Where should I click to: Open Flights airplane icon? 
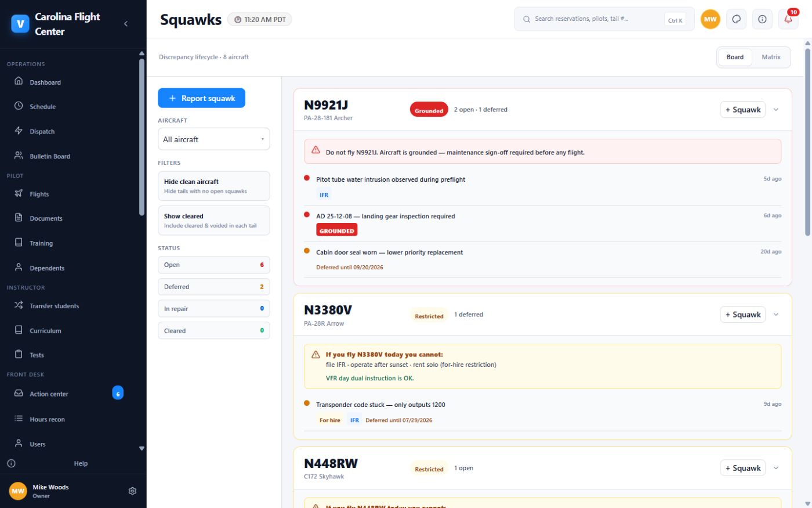(x=19, y=193)
